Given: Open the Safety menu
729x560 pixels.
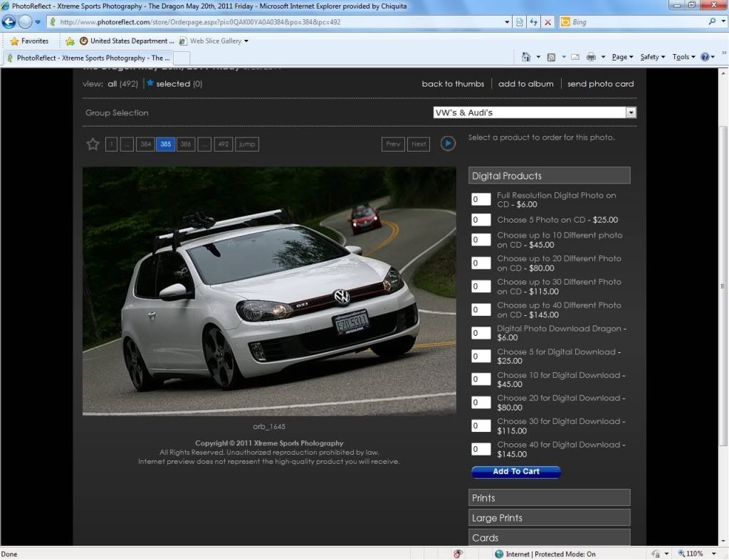Looking at the screenshot, I should [x=652, y=57].
